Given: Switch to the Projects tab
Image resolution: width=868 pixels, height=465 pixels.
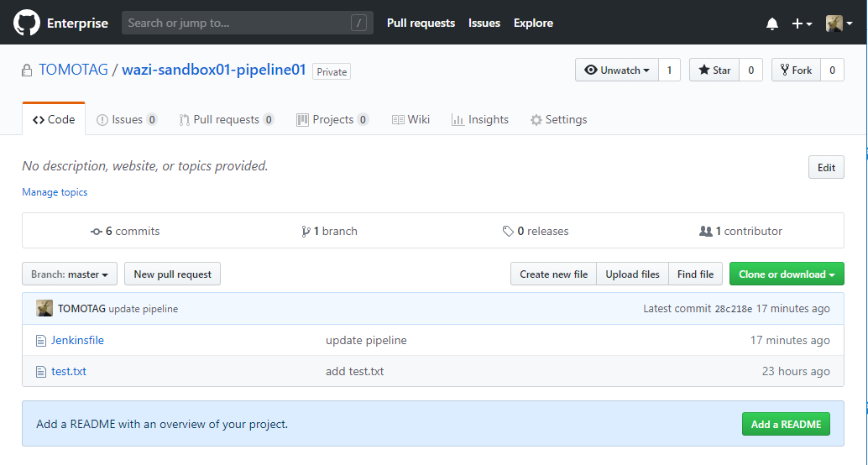Looking at the screenshot, I should coord(332,119).
